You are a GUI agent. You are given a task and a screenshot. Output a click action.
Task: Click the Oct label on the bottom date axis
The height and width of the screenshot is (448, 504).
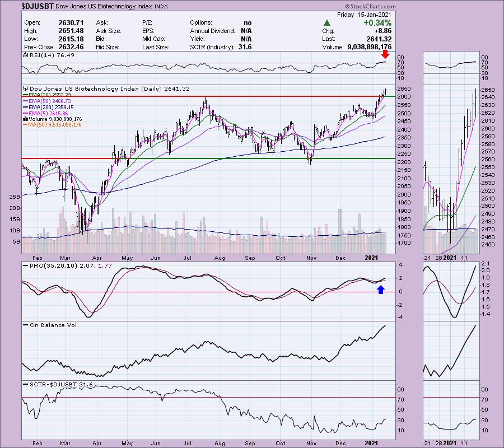point(281,443)
